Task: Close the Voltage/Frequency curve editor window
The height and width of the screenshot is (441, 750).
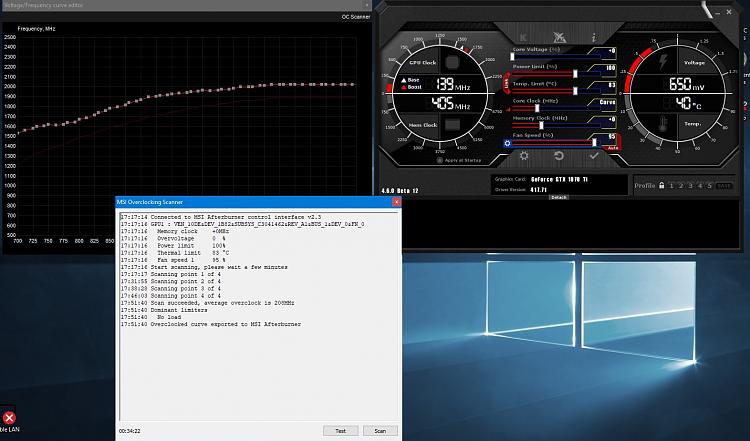Action: (367, 5)
